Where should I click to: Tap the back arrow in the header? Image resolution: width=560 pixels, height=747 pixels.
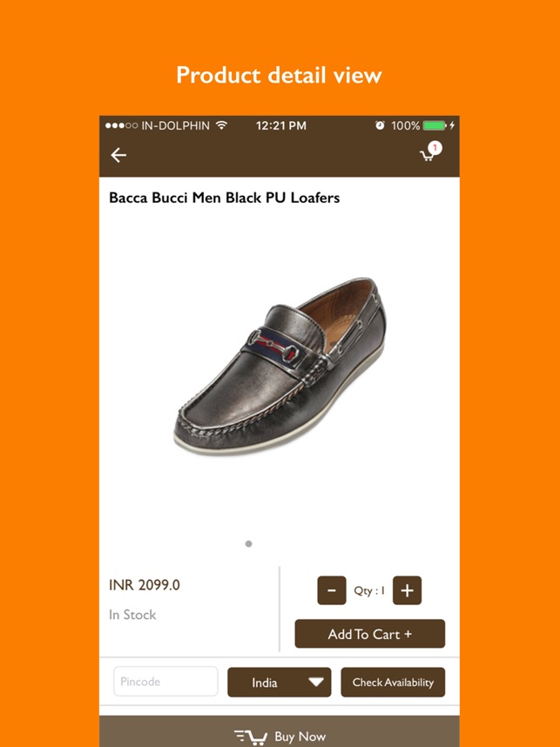pyautogui.click(x=118, y=155)
